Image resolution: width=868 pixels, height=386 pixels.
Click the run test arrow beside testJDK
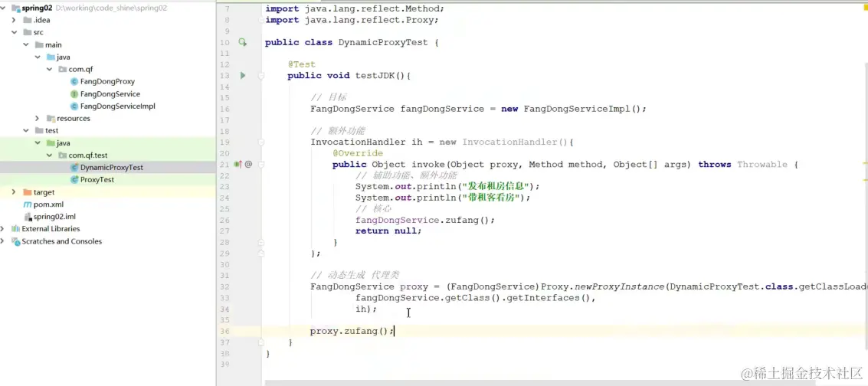(242, 75)
